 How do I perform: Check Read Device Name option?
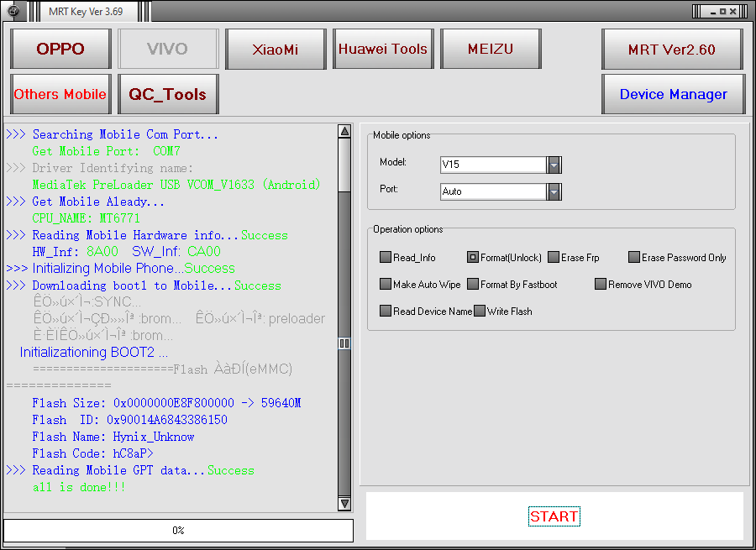coord(386,312)
